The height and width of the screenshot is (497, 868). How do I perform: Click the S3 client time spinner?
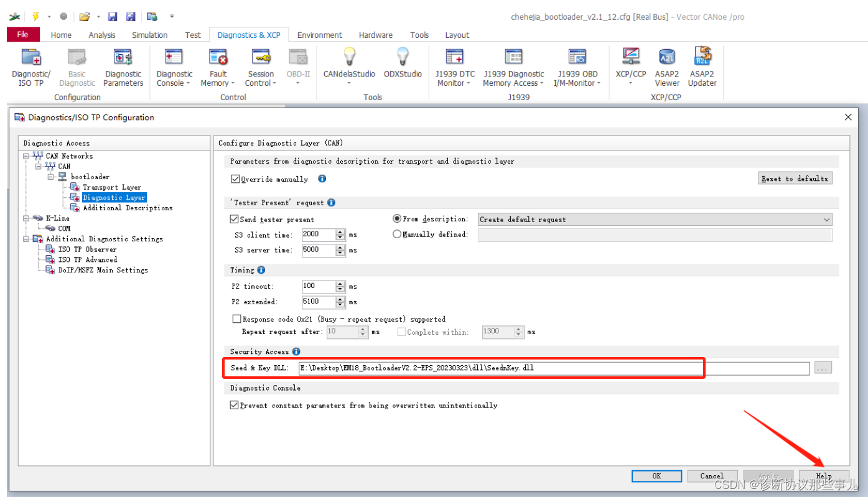pyautogui.click(x=340, y=235)
